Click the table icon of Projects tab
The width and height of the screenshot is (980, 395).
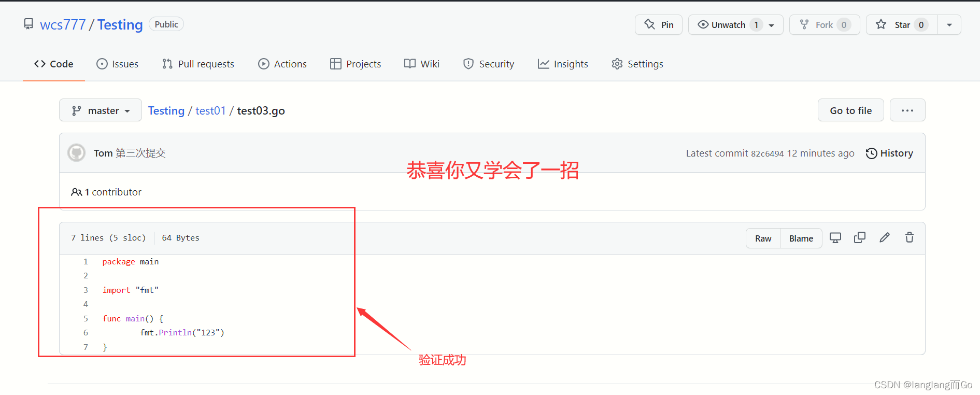[336, 64]
